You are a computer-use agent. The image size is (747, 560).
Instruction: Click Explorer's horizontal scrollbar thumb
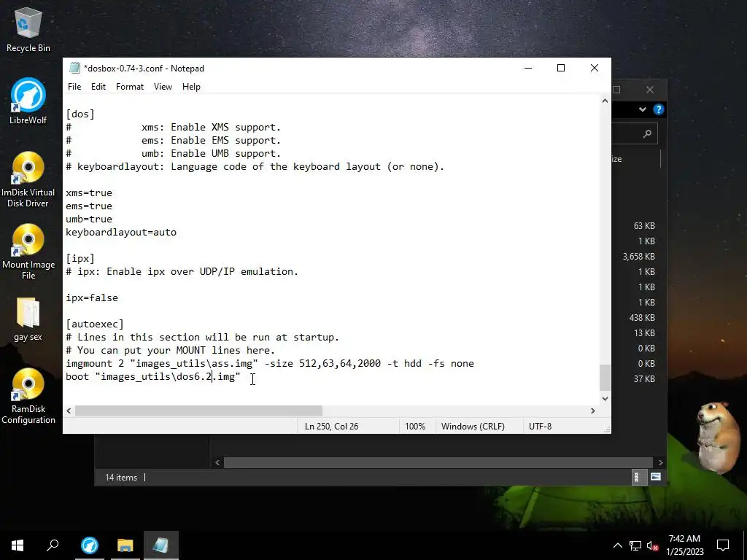(438, 462)
